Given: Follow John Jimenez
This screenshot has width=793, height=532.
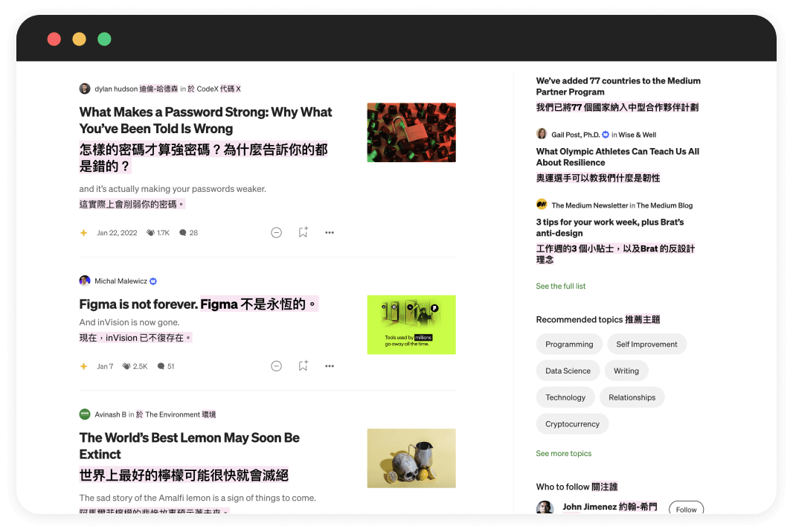Looking at the screenshot, I should pyautogui.click(x=686, y=509).
